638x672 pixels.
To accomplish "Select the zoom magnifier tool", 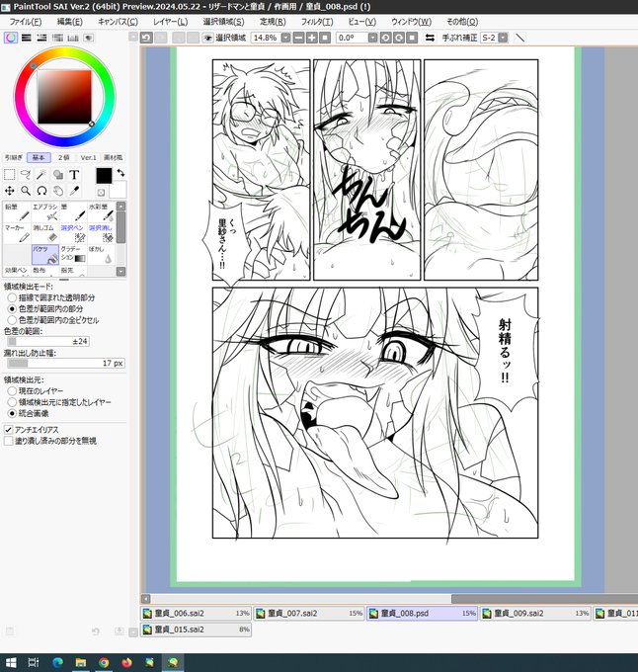I will (x=26, y=191).
